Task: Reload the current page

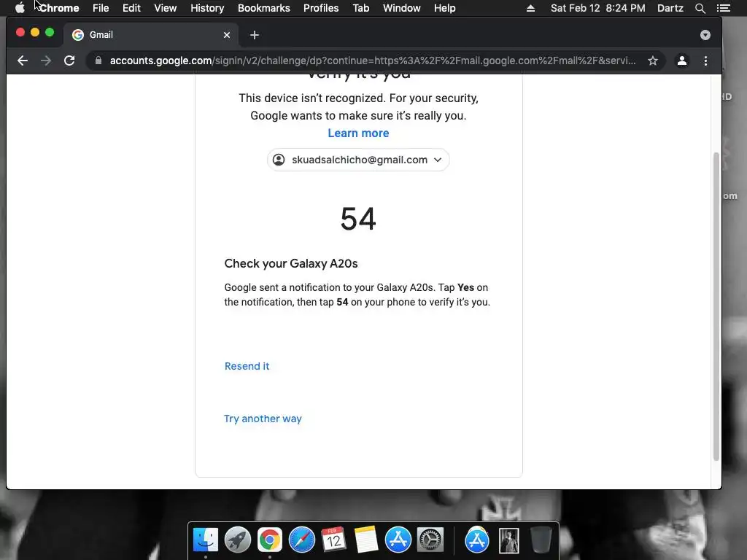Action: [x=69, y=61]
